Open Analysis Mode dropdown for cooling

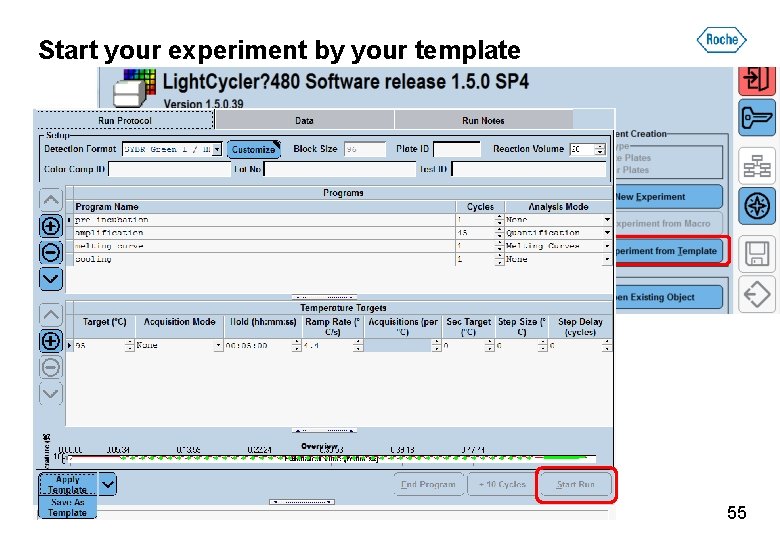[607, 259]
